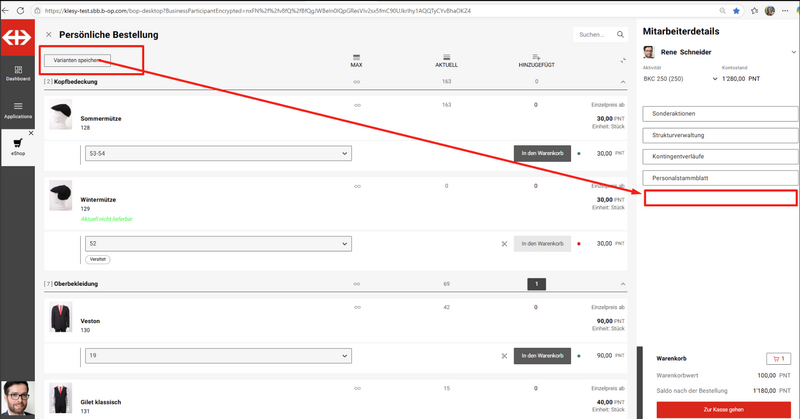Viewport: 800px width, 419px height.
Task: Open the Veston size dropdown showing 19
Action: (x=218, y=355)
